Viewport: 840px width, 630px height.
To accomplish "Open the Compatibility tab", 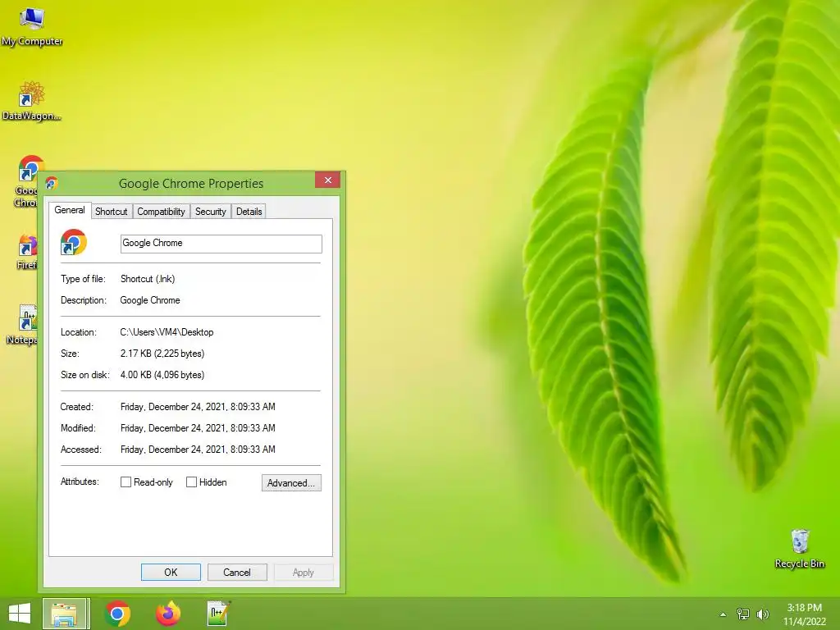I will (x=161, y=212).
